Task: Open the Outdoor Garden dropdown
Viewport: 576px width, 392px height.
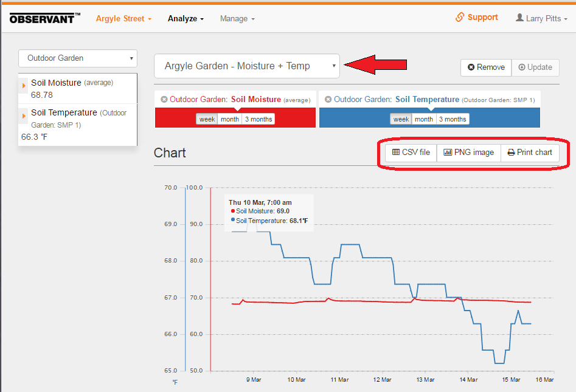Action: tap(78, 58)
